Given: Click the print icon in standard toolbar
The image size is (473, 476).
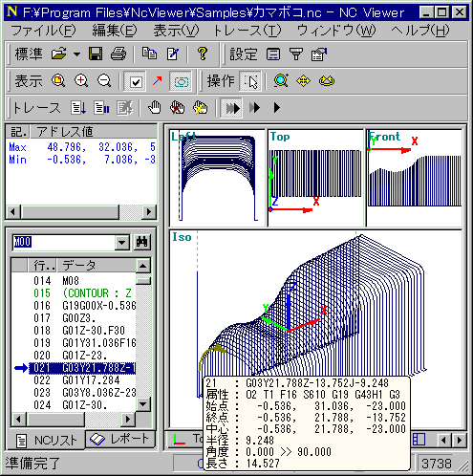Looking at the screenshot, I should (x=118, y=54).
